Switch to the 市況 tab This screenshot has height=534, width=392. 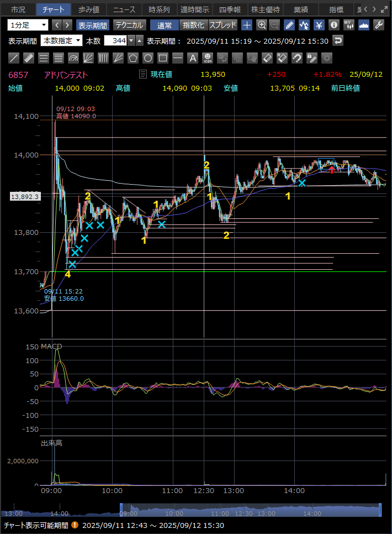coord(18,9)
